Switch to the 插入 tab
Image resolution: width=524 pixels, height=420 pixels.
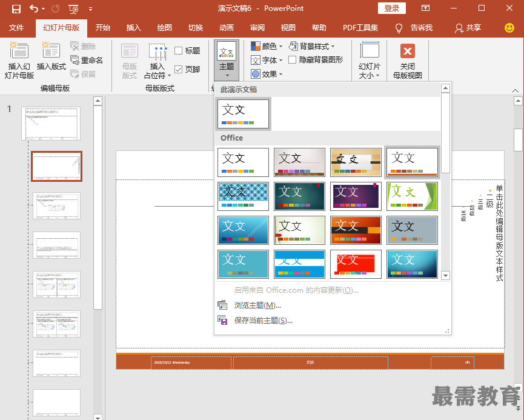134,28
